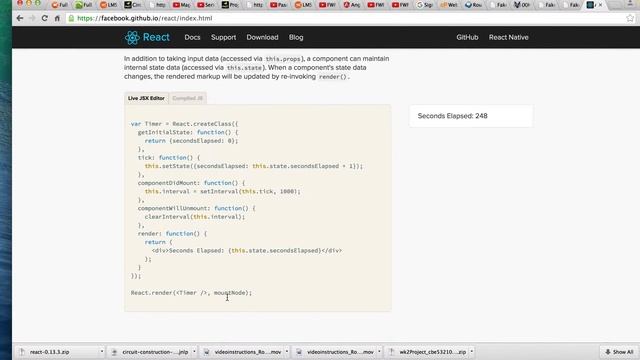
Task: Click the Show All downloads arrow icon
Action: [608, 352]
